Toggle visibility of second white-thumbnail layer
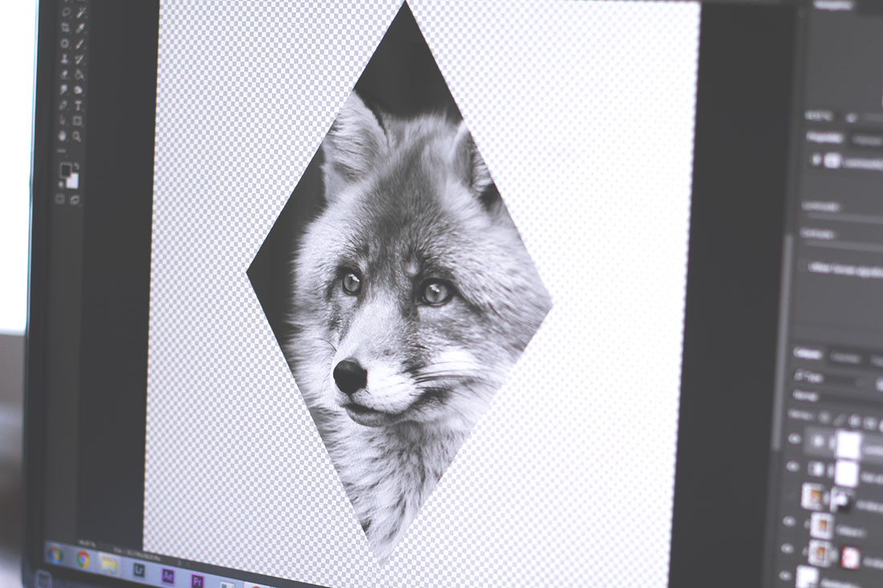The width and height of the screenshot is (883, 588). [792, 466]
